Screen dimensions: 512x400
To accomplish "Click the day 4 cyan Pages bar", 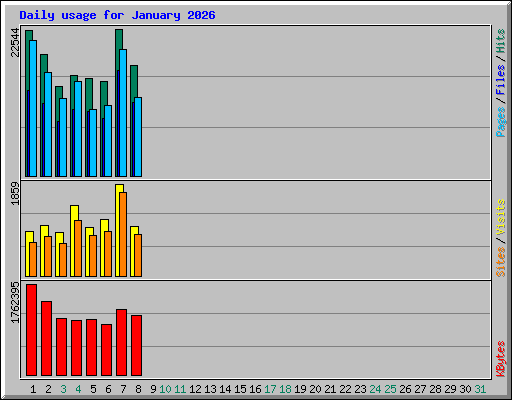I will coord(78,129).
